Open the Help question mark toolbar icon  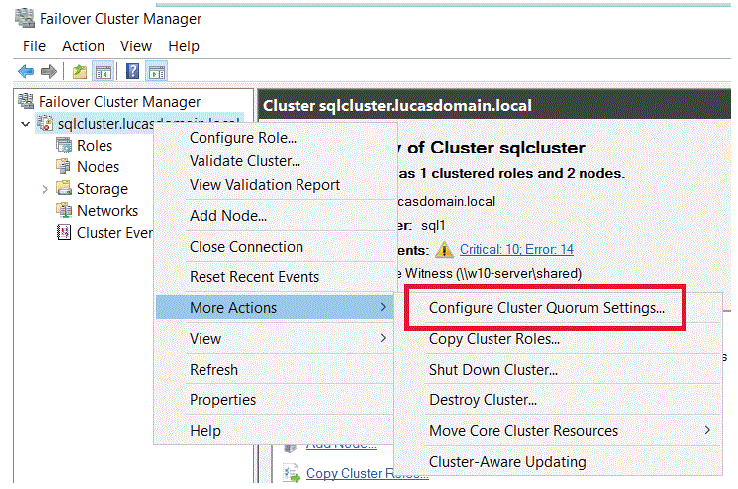click(133, 72)
